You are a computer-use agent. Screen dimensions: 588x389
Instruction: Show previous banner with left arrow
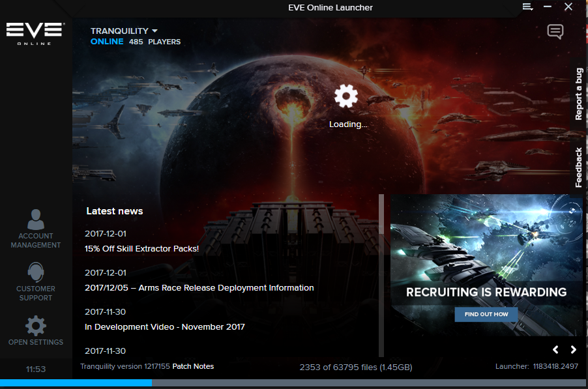click(555, 350)
